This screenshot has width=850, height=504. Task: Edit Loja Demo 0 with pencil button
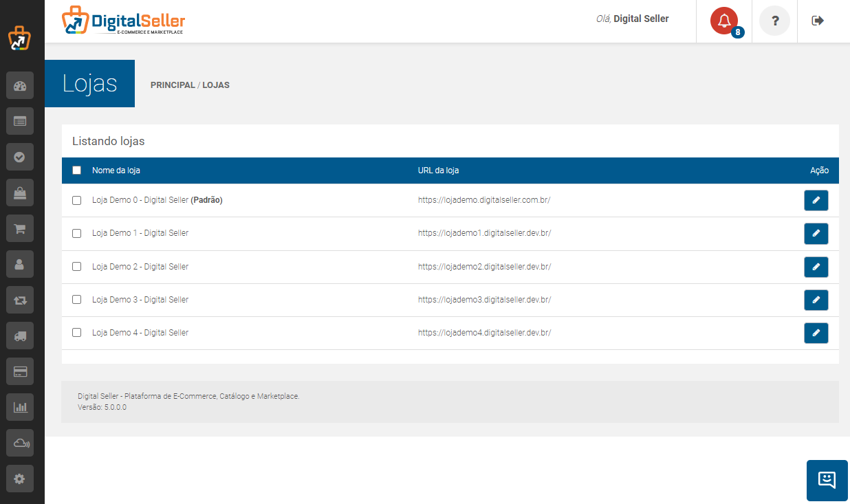(x=816, y=200)
